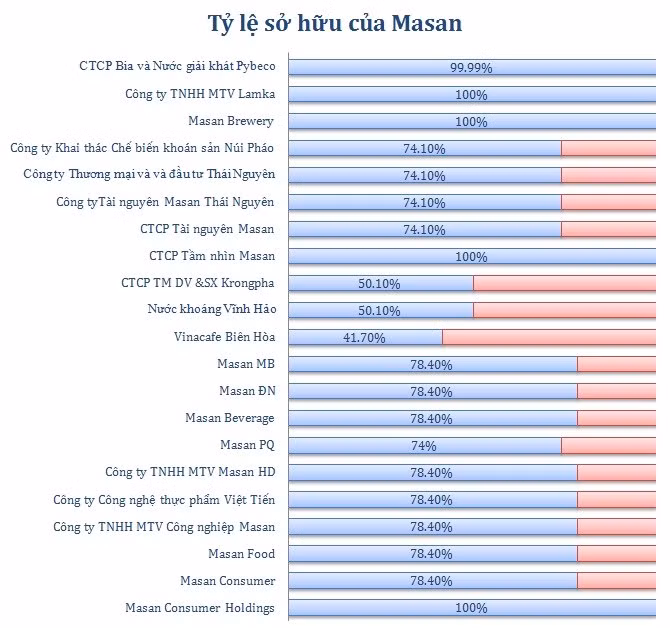Select the "CTCP Bia và Nước giải khát Pybeco" label
Viewport: 670px width, 628px height.
pos(177,68)
